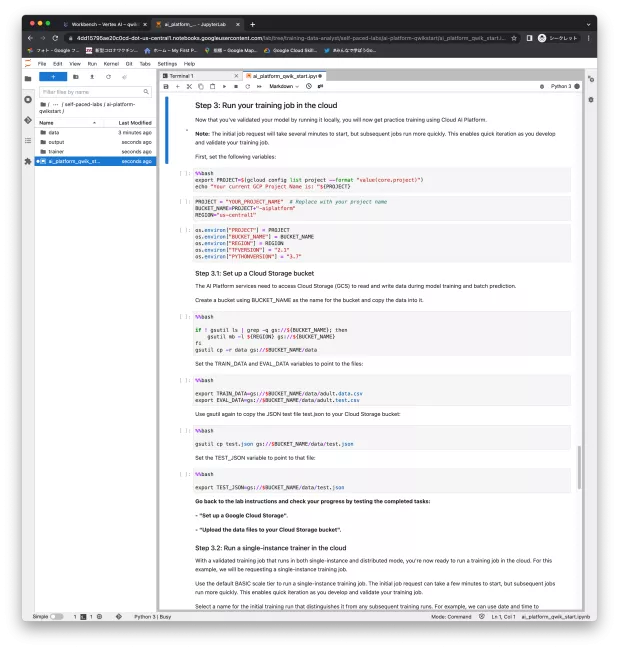Image resolution: width=619 pixels, height=650 pixels.
Task: Open the Google Cloud Skills bookmark
Action: (291, 51)
